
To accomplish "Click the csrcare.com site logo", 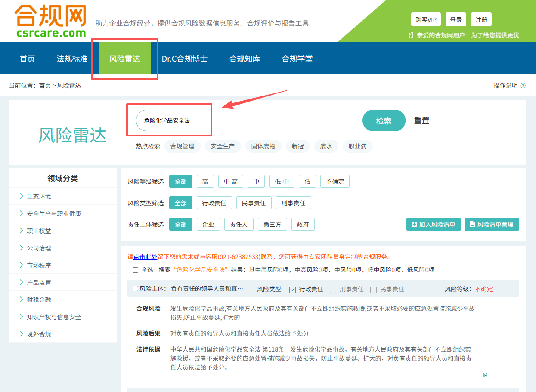I will click(x=50, y=22).
